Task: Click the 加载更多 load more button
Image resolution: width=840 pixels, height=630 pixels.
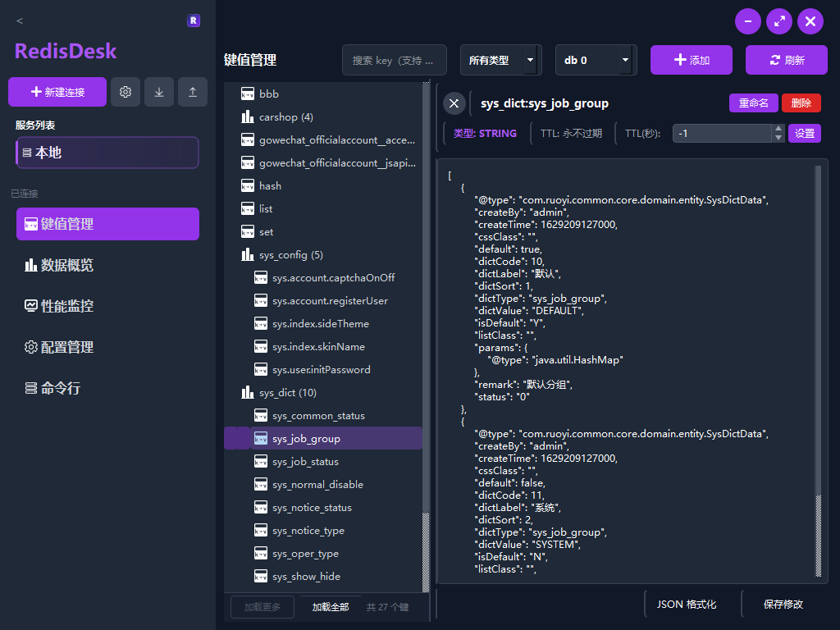Action: click(262, 607)
